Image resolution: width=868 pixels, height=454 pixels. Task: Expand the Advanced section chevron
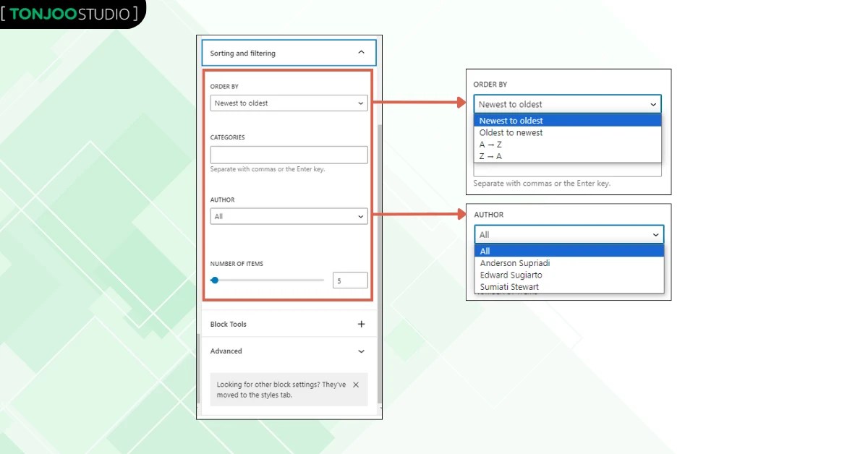pos(362,351)
